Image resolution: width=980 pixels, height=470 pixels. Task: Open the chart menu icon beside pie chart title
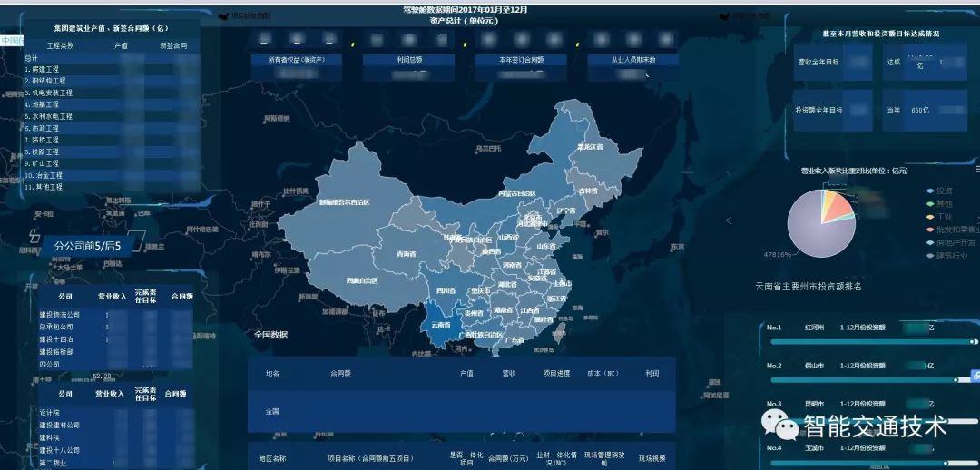pos(977,170)
